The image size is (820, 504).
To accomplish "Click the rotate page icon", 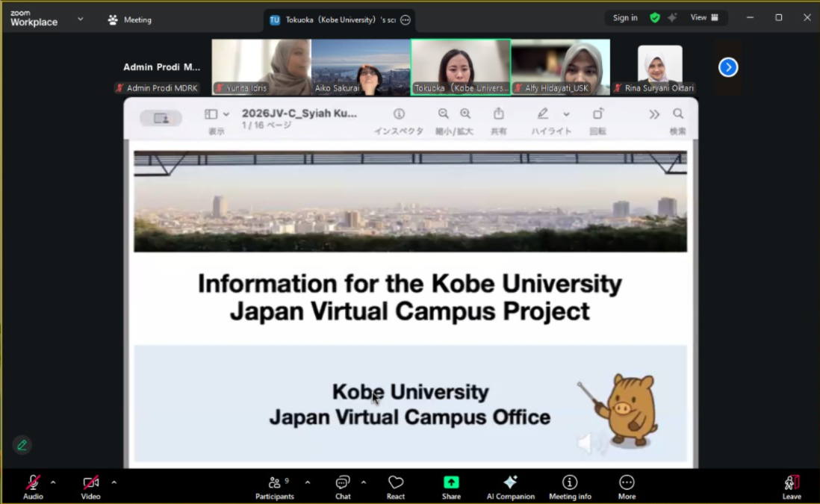I will pyautogui.click(x=597, y=113).
